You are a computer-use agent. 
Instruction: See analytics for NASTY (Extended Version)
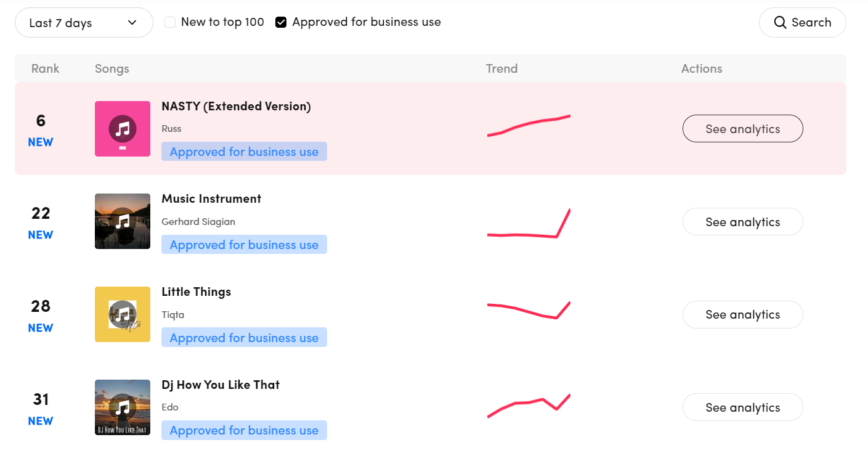[742, 128]
